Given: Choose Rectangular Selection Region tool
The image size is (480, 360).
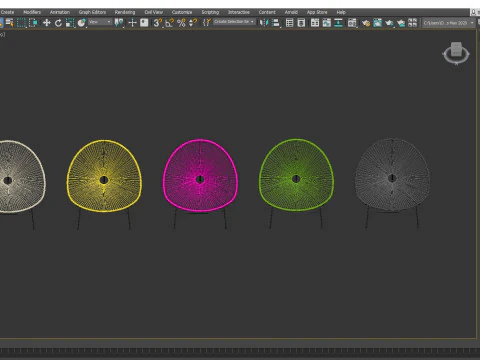Looking at the screenshot, I should click(x=21, y=23).
